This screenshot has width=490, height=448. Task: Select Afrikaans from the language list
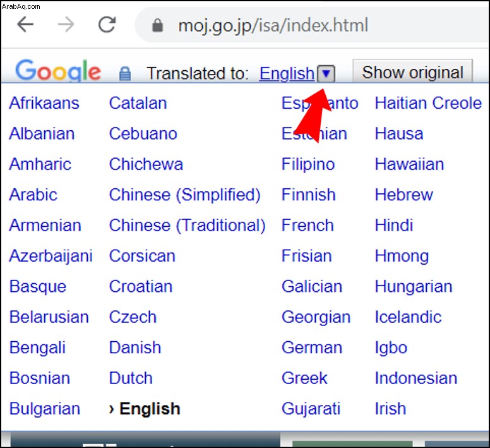pos(44,103)
